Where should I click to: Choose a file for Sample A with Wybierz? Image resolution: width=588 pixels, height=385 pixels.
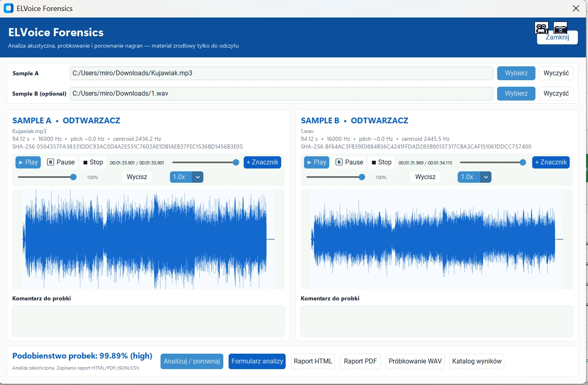516,73
